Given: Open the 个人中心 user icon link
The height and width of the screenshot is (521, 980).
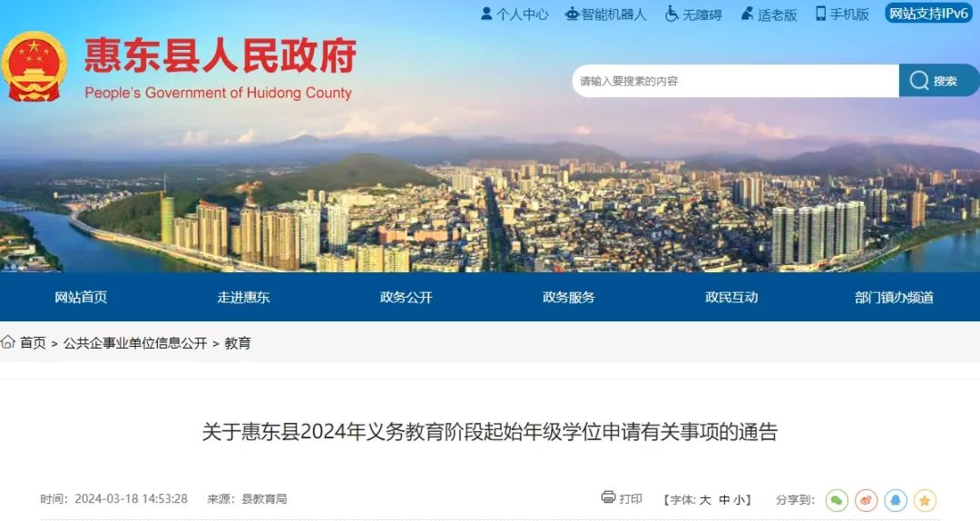Looking at the screenshot, I should (514, 14).
